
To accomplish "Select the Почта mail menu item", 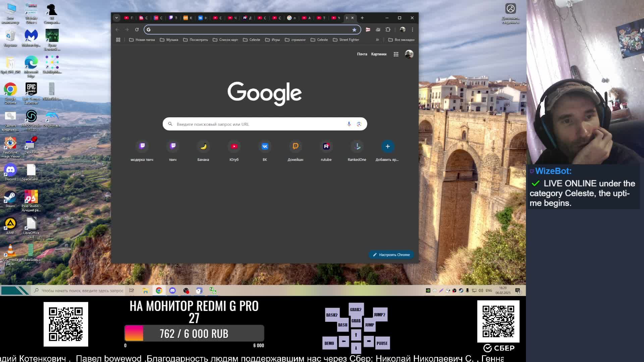I will (x=362, y=54).
